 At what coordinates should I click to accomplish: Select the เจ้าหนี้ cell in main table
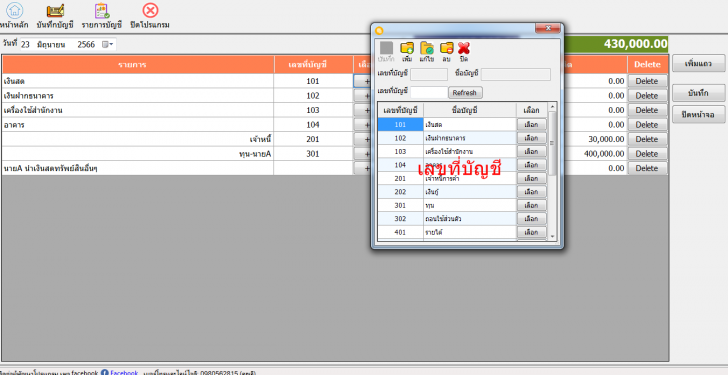[x=138, y=139]
